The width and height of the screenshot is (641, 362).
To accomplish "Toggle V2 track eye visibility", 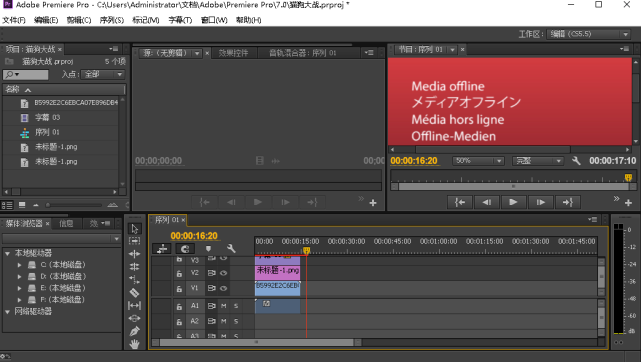I will [224, 273].
